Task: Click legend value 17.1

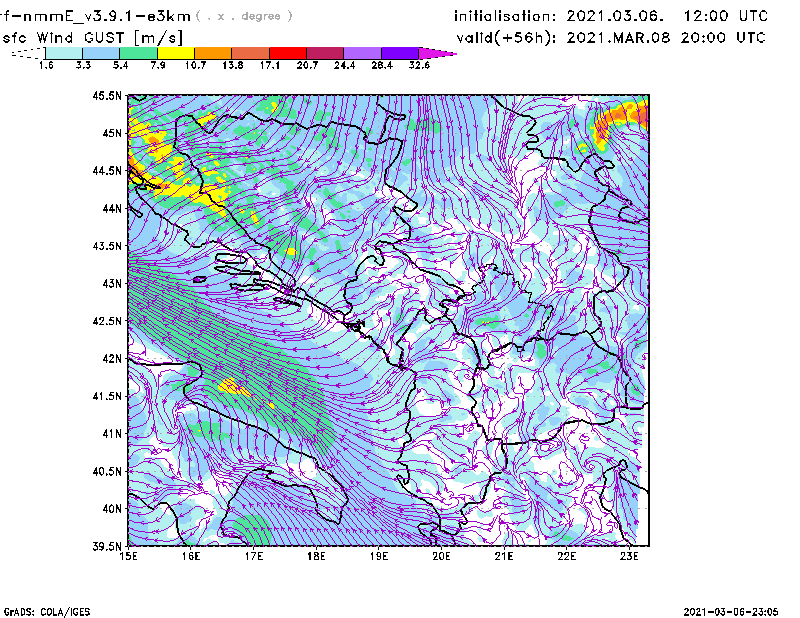Action: click(x=270, y=65)
